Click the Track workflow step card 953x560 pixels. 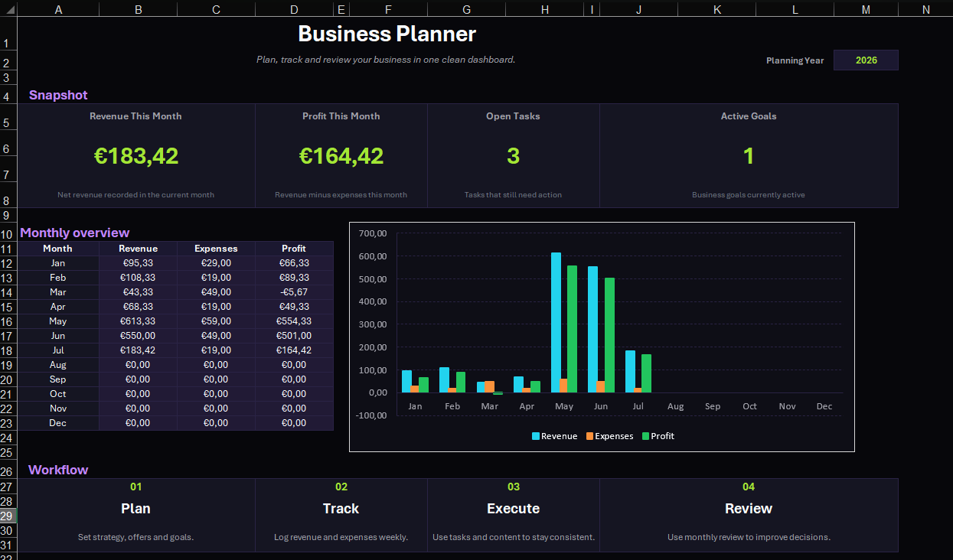pos(341,515)
